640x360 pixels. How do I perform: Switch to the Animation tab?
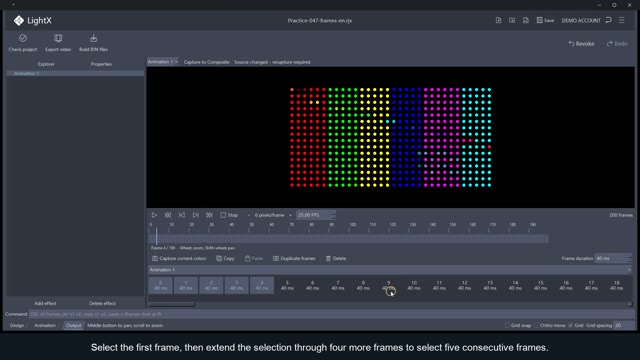45,325
